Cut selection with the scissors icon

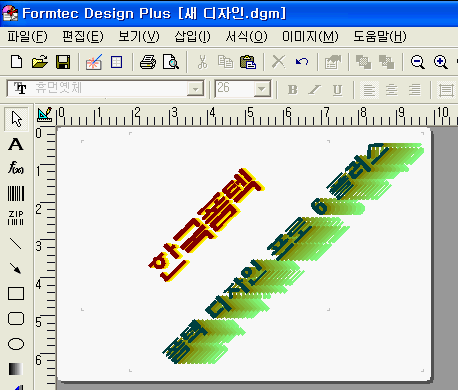(202, 62)
